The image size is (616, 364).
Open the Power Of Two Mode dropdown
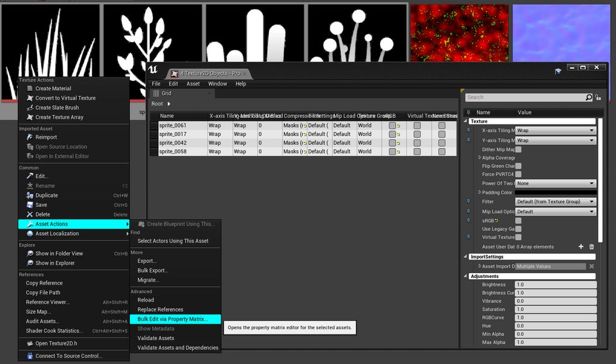click(x=555, y=184)
